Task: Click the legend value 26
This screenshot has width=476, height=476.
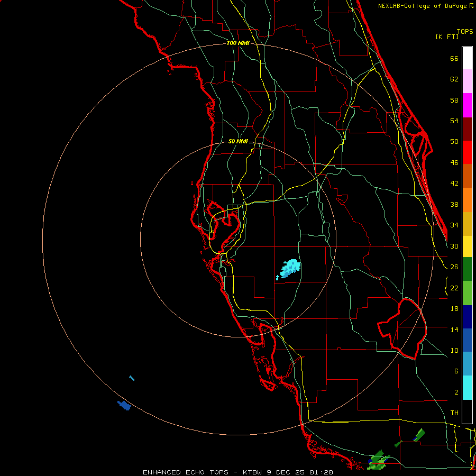Action: [x=454, y=267]
